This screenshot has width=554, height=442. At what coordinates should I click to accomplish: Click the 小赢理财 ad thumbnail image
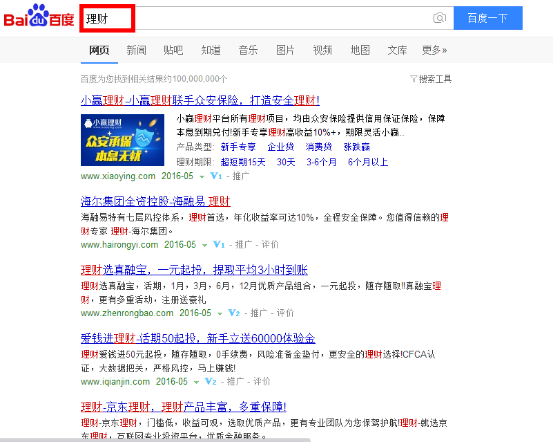122,140
